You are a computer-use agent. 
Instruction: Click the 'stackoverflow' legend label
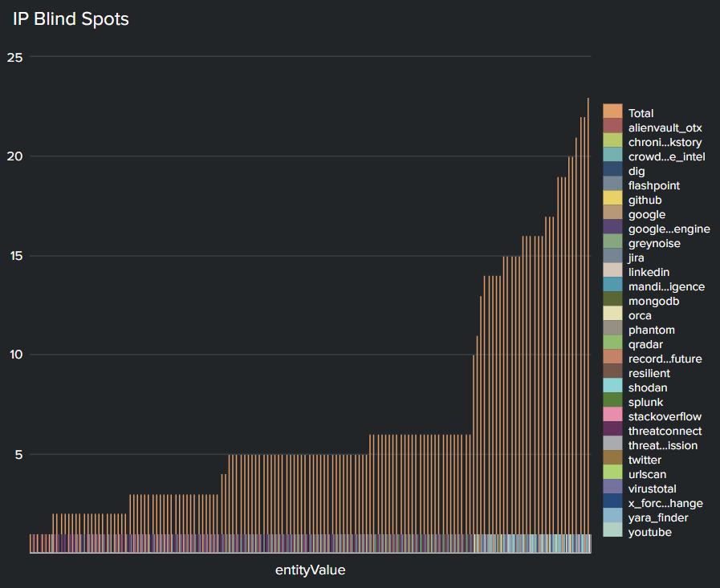(x=665, y=417)
